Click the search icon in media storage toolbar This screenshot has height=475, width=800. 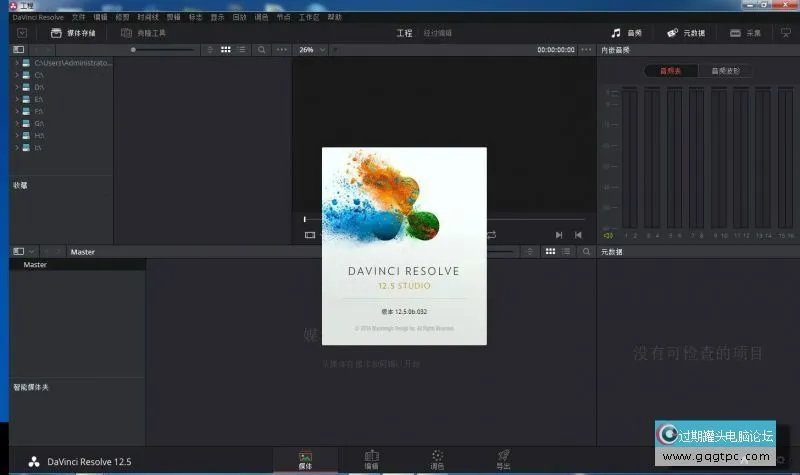click(261, 49)
